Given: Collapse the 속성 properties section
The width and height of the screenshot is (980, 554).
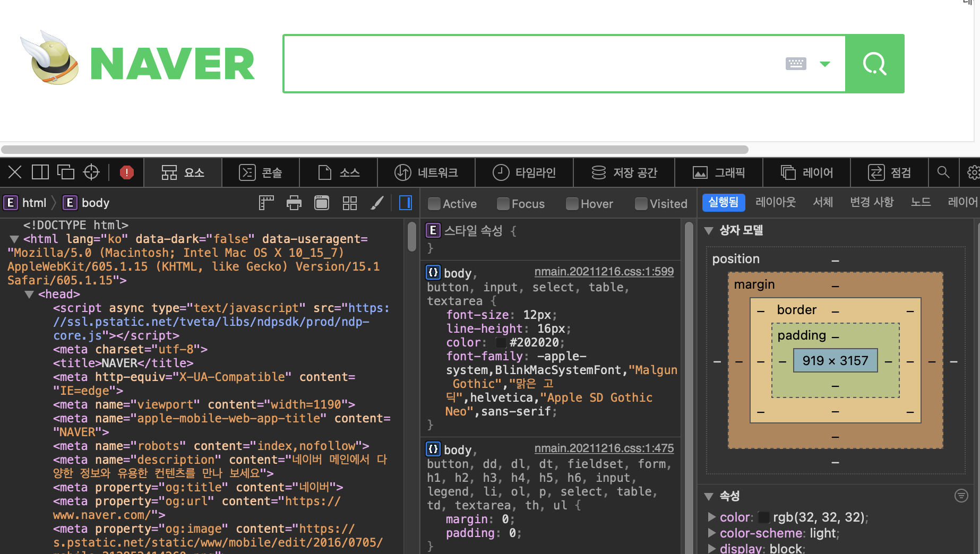Looking at the screenshot, I should click(x=709, y=496).
